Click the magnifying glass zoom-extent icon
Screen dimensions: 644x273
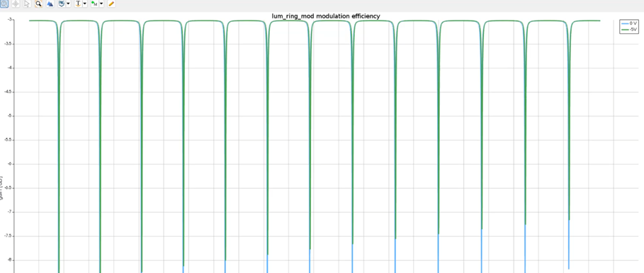pos(38,4)
